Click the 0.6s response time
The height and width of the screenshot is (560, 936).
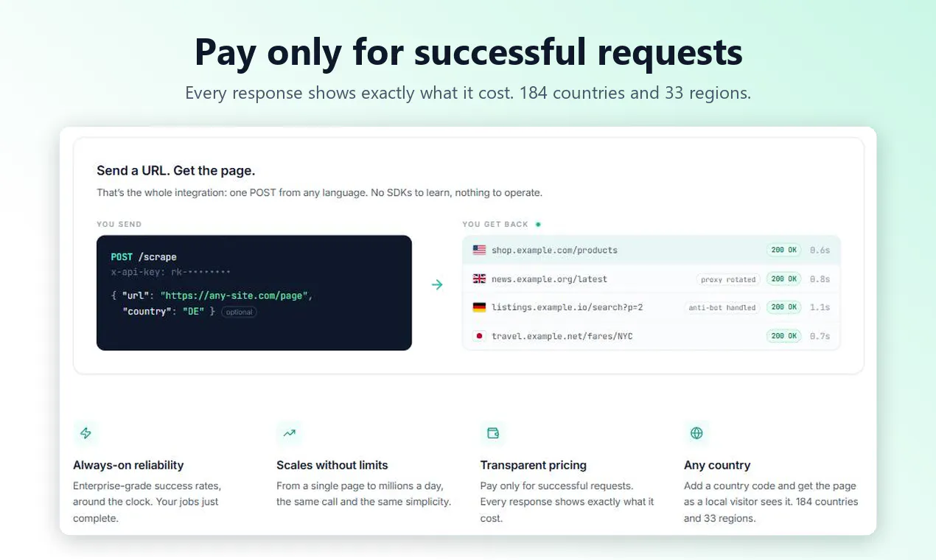pos(820,251)
